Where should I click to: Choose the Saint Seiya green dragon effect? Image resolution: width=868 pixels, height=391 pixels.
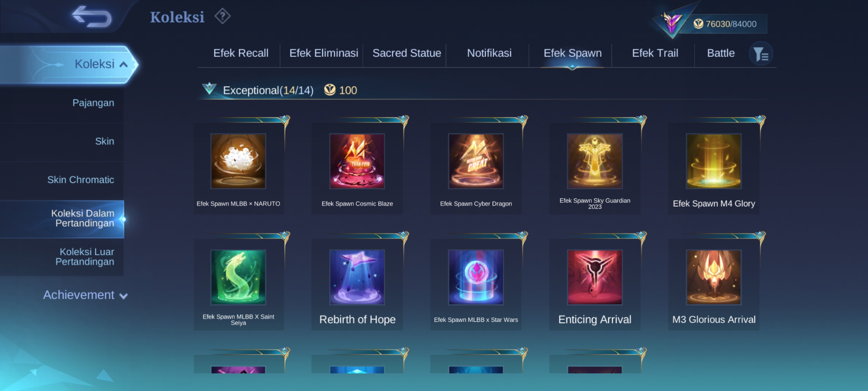pyautogui.click(x=238, y=277)
